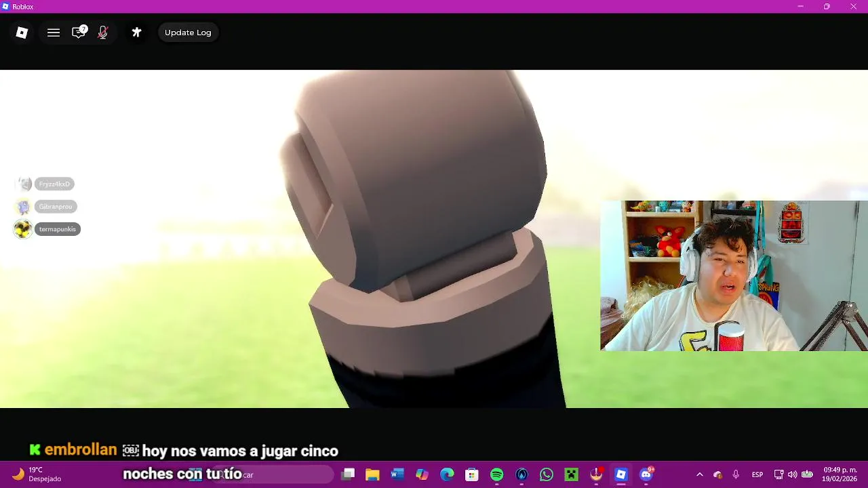Open Microsoft Edge from taskbar
Viewport: 868px width, 488px height.
447,474
